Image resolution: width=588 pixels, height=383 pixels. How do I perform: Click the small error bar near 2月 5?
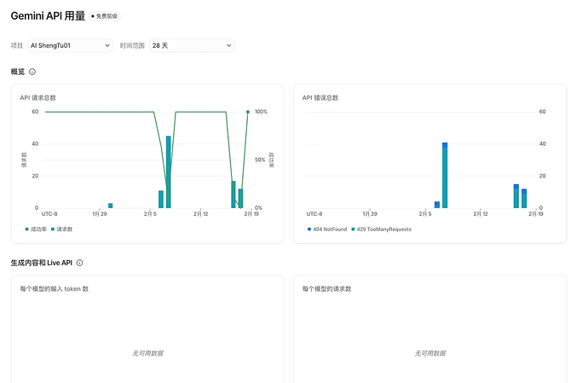pos(437,205)
